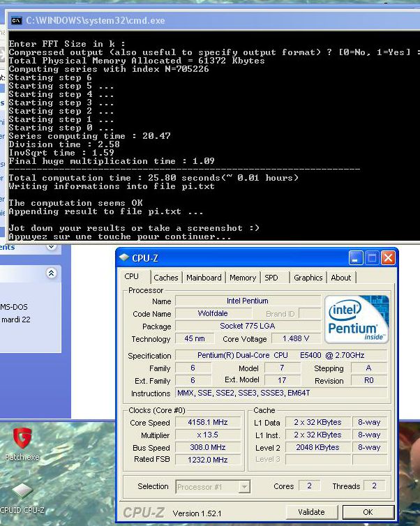The height and width of the screenshot is (526, 420).
Task: Open the CPUID CPU-Z desktop shortcut
Action: tap(22, 498)
